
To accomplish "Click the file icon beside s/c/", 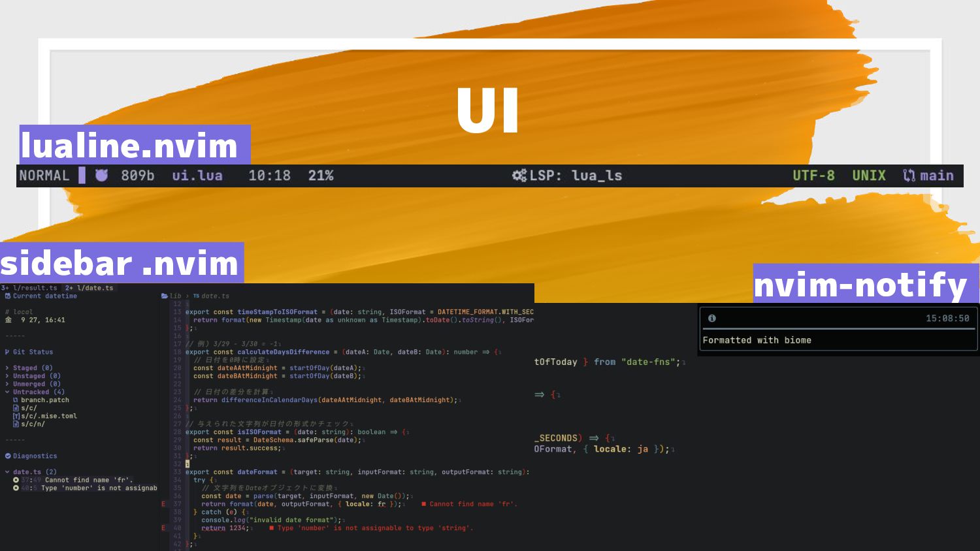I will pyautogui.click(x=16, y=408).
